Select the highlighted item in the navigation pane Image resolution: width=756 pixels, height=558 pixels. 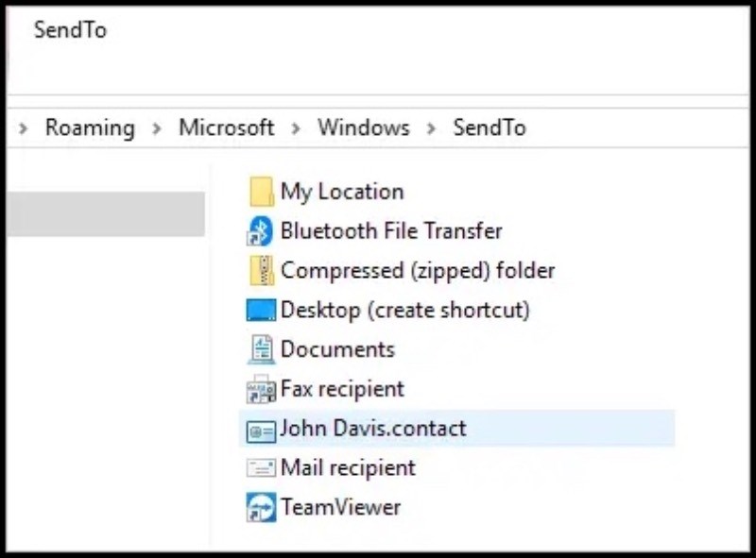click(x=106, y=214)
